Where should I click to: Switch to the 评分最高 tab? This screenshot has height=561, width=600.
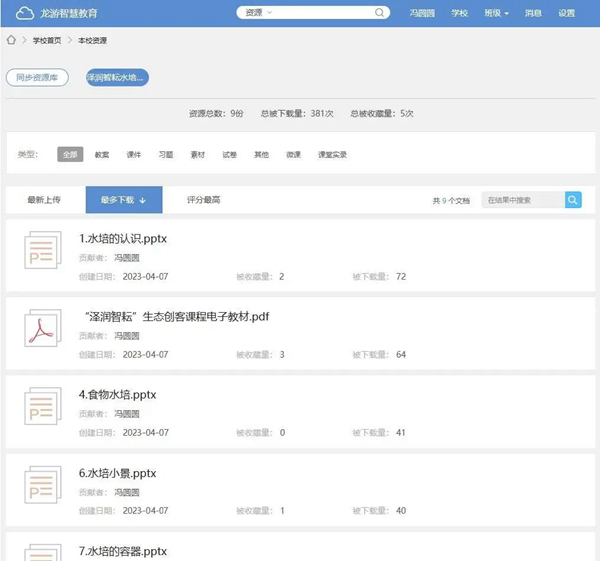tap(203, 200)
